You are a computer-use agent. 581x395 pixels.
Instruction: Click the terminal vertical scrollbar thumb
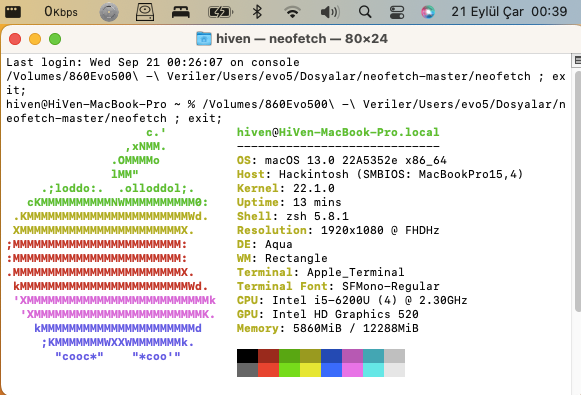pyautogui.click(x=578, y=191)
